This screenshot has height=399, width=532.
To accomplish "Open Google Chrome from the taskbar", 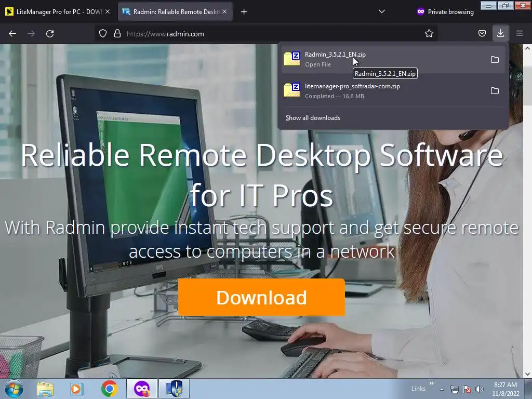I will (109, 389).
